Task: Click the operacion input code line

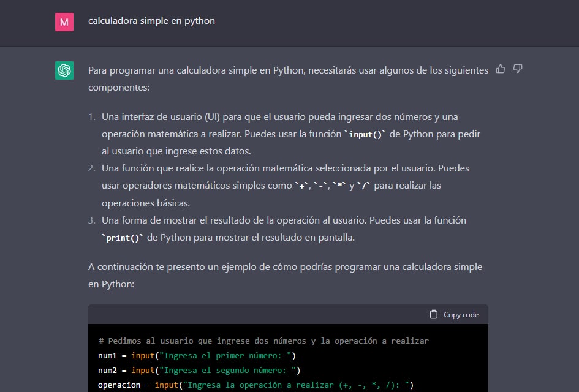Action: 255,385
